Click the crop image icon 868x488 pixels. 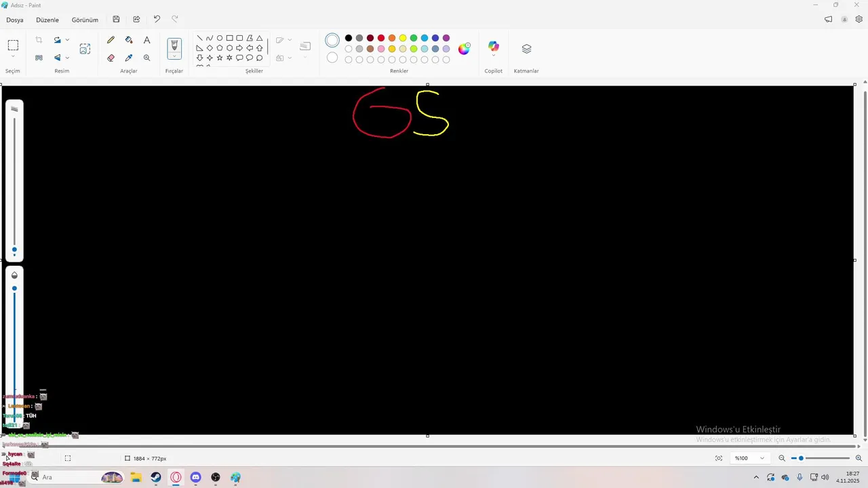point(39,40)
